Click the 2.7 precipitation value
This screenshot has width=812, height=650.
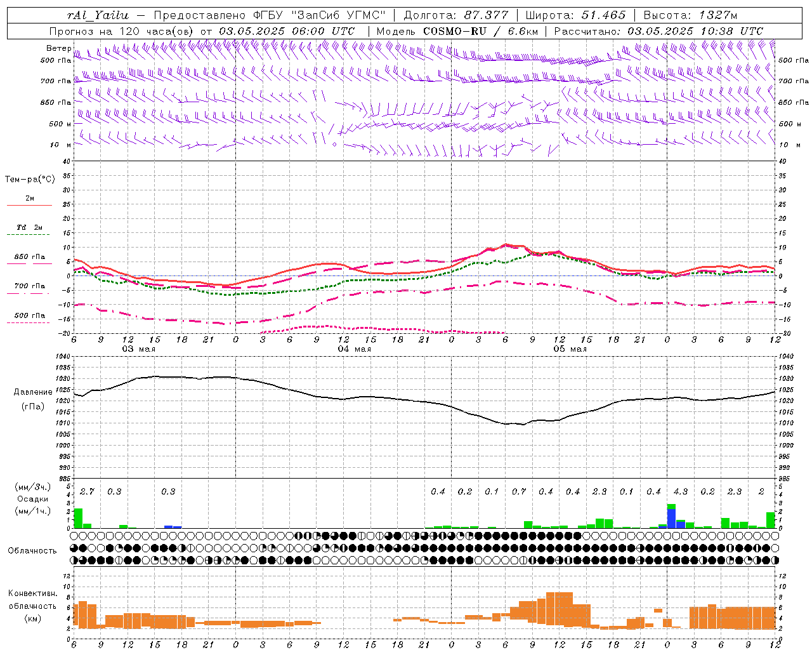pyautogui.click(x=87, y=491)
